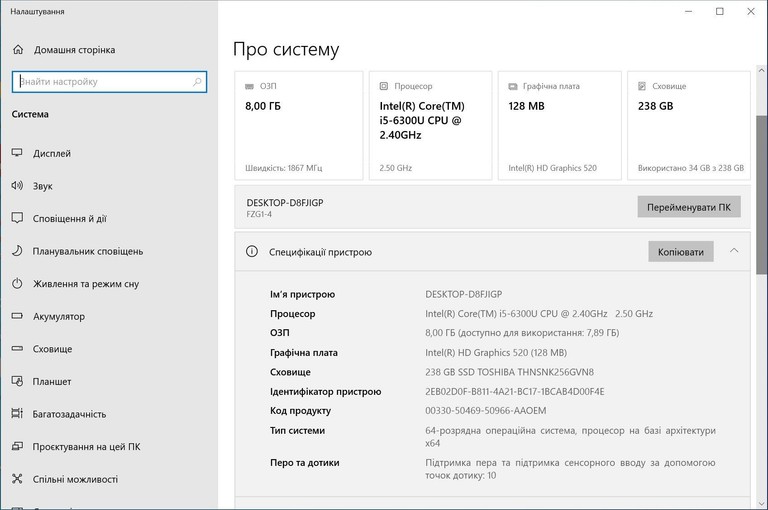Click the Код продукту label
The height and width of the screenshot is (510, 768).
coord(300,411)
